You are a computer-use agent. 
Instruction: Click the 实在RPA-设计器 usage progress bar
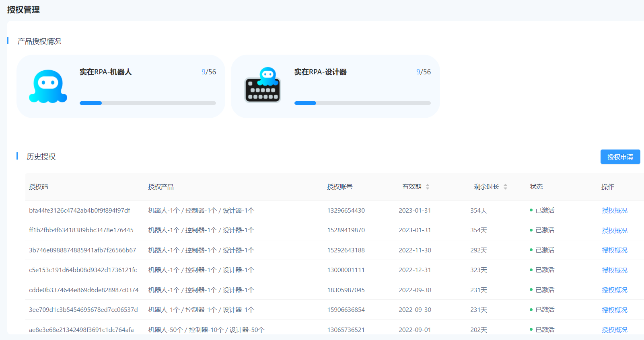pyautogui.click(x=362, y=103)
